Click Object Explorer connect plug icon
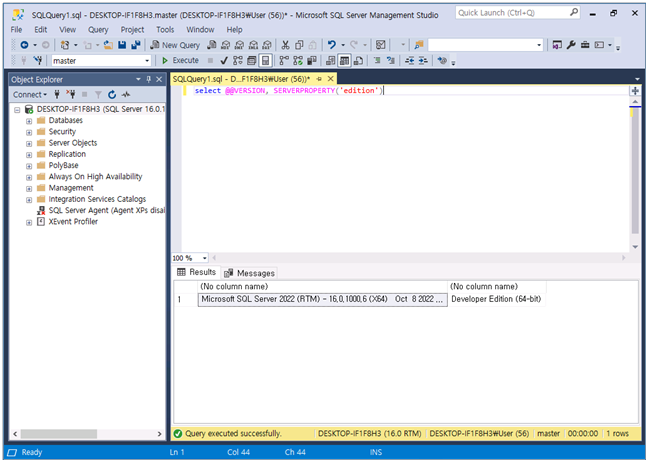 57,95
